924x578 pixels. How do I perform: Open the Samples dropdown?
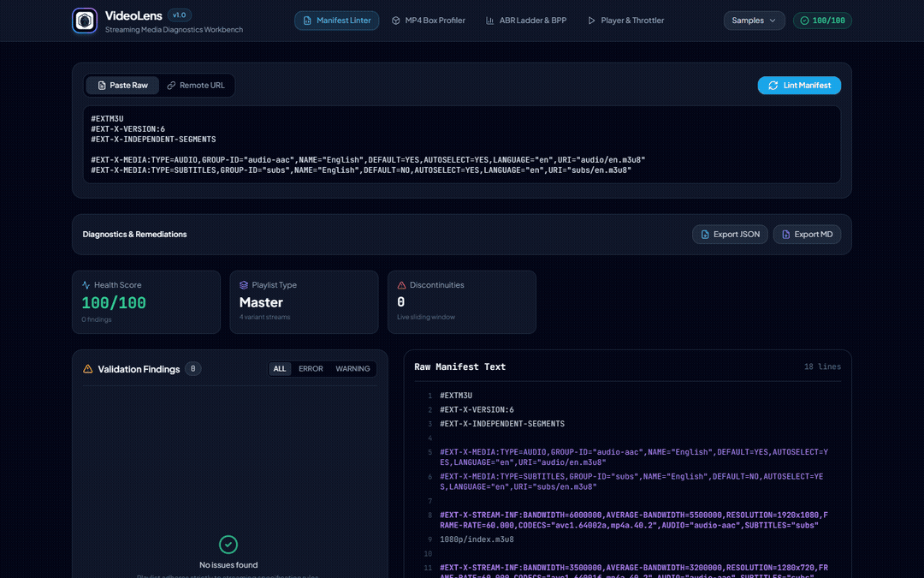pos(754,21)
